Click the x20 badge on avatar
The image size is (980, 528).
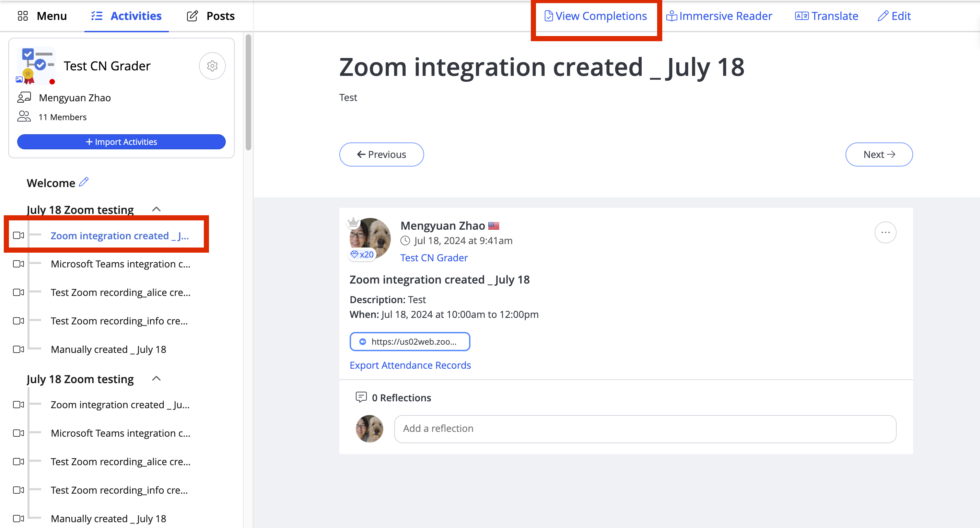click(x=362, y=254)
